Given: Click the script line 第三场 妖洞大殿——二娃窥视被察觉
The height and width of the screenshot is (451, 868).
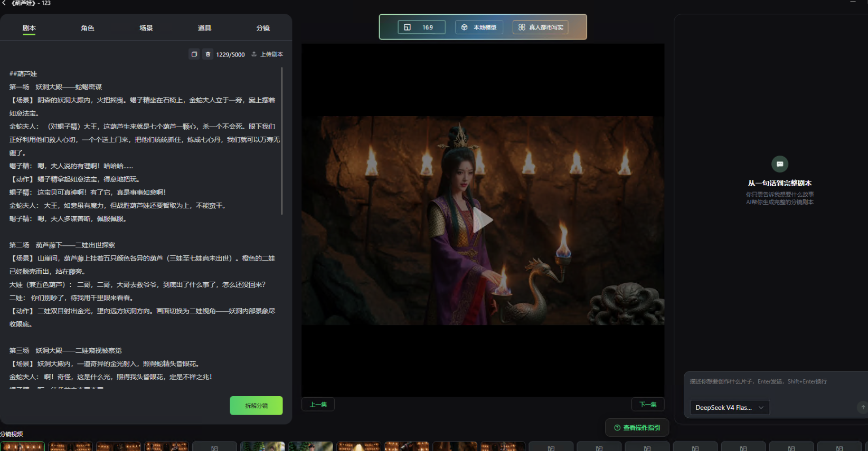Looking at the screenshot, I should point(65,351).
